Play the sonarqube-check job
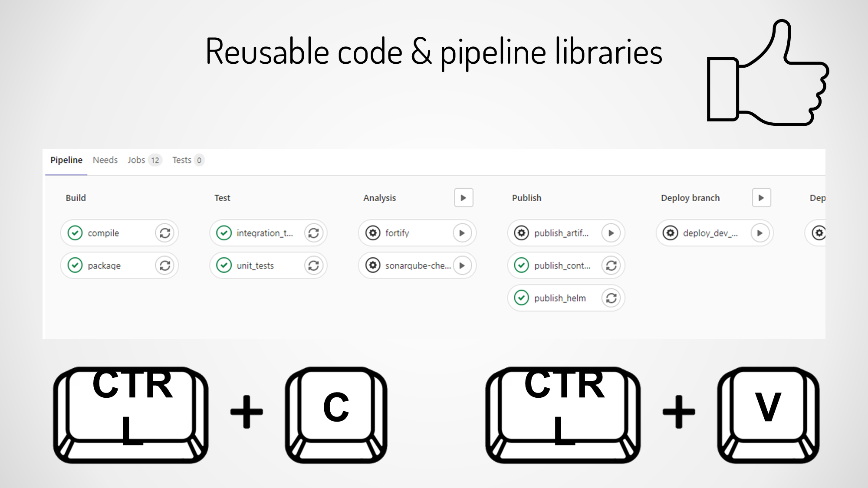Viewport: 868px width, 488px height. click(x=462, y=265)
